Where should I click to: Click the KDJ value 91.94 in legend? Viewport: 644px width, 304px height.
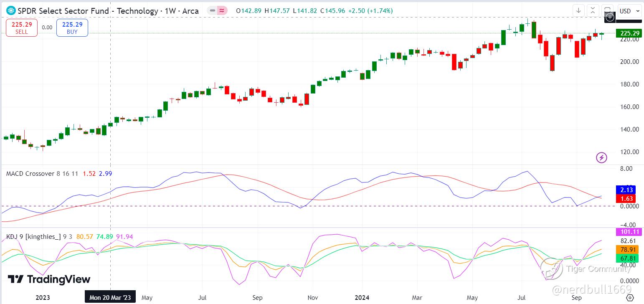[x=124, y=237]
